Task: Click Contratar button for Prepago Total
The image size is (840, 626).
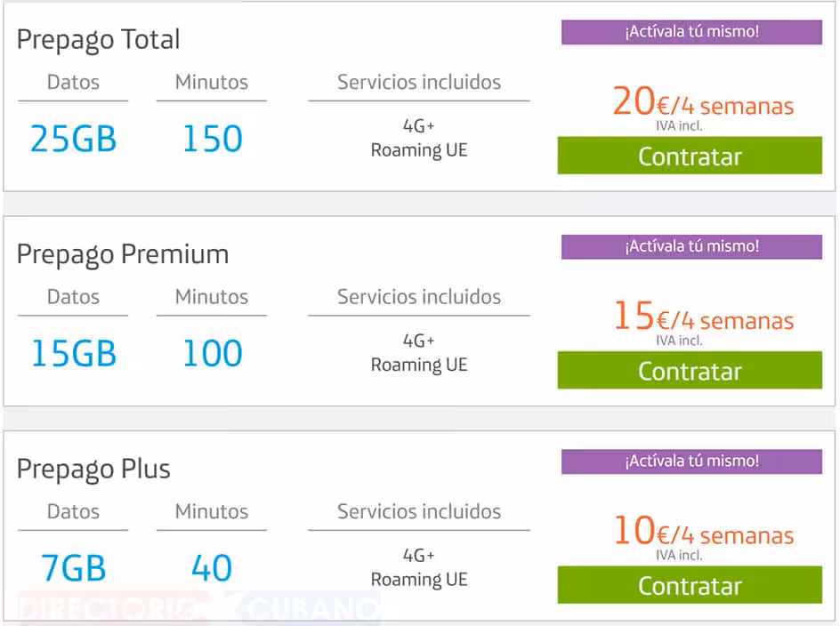Action: [x=690, y=156]
